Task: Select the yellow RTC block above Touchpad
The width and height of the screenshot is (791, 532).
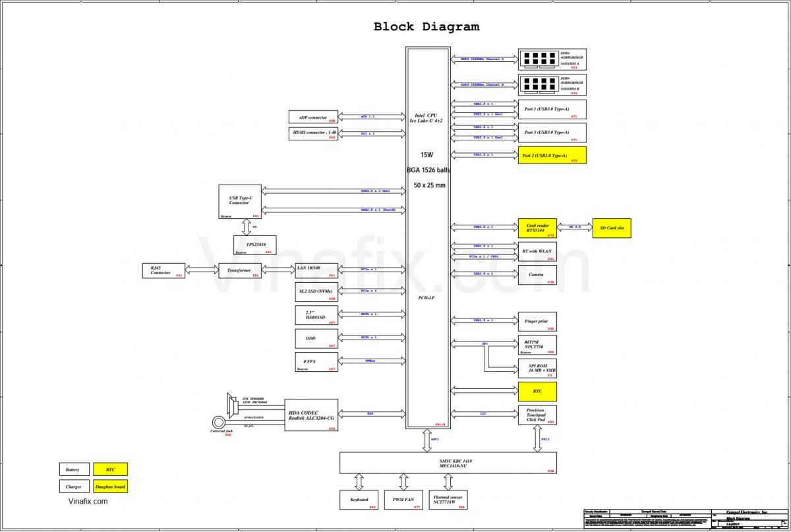Action: tap(537, 392)
